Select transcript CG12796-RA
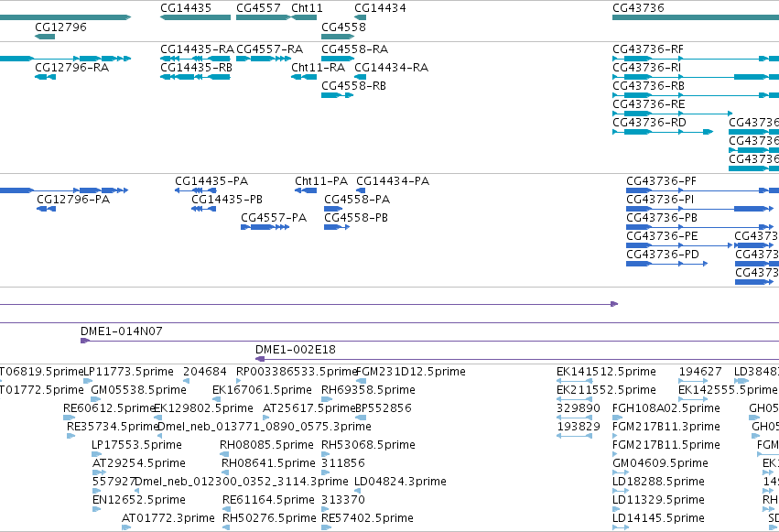Image resolution: width=779 pixels, height=532 pixels. pyautogui.click(x=45, y=77)
